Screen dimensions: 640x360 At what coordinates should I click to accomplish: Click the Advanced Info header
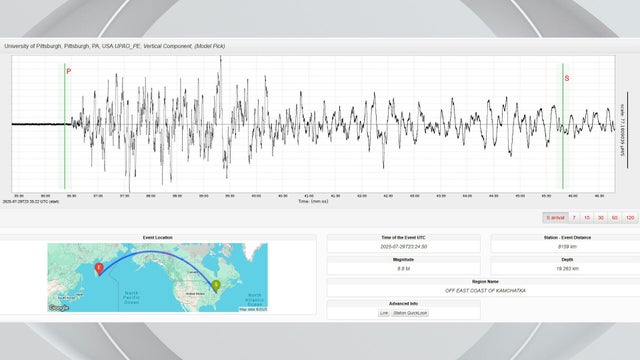(x=403, y=304)
